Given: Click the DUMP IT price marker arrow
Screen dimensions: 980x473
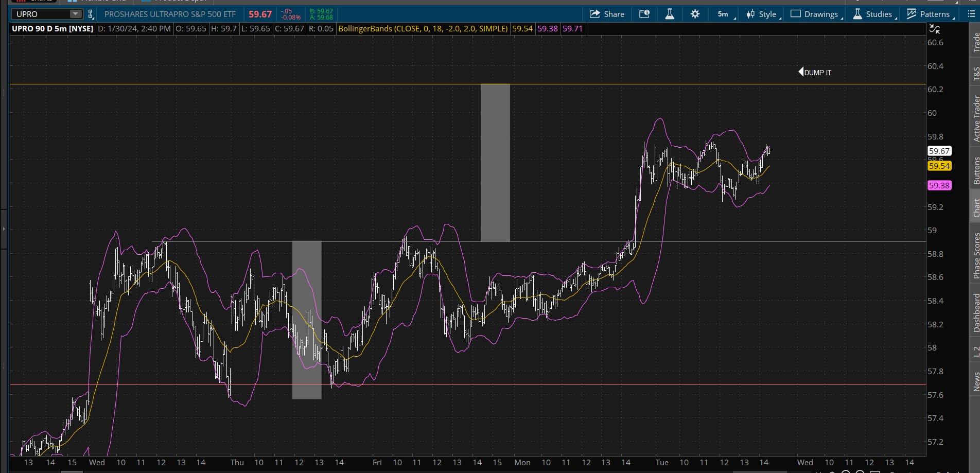Looking at the screenshot, I should click(800, 72).
